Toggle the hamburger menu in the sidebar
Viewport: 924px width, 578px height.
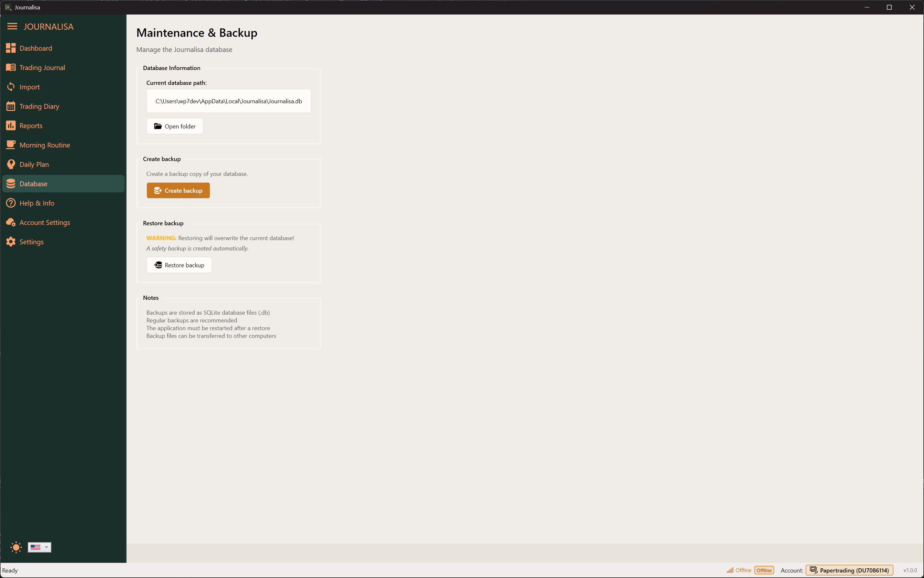12,26
